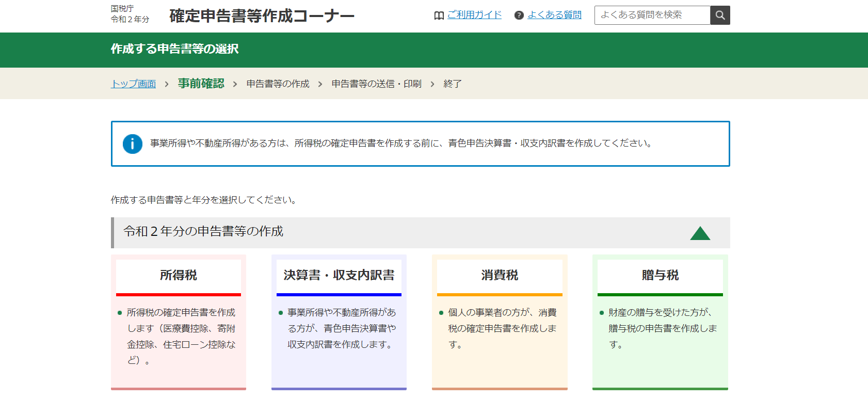The image size is (868, 415).
Task: Select the 事前確認 breadcrumb step
Action: point(201,84)
